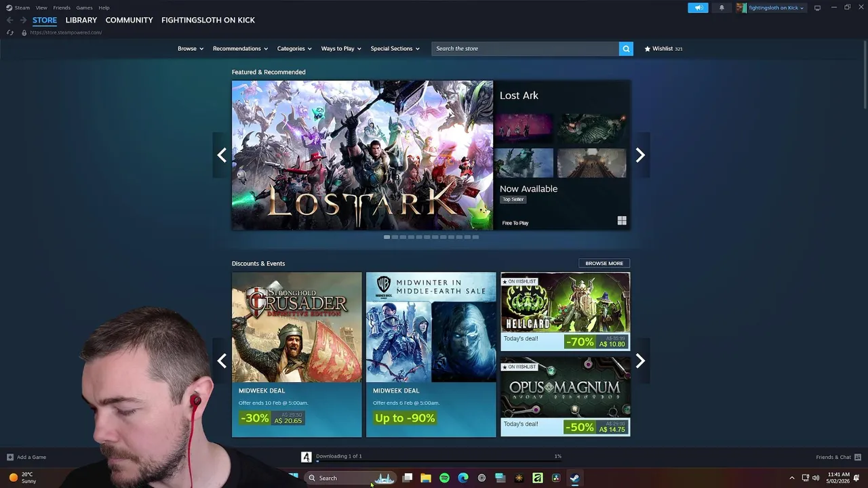Image resolution: width=868 pixels, height=488 pixels.
Task: Click the Steam announcements megaphone button
Action: [x=698, y=7]
